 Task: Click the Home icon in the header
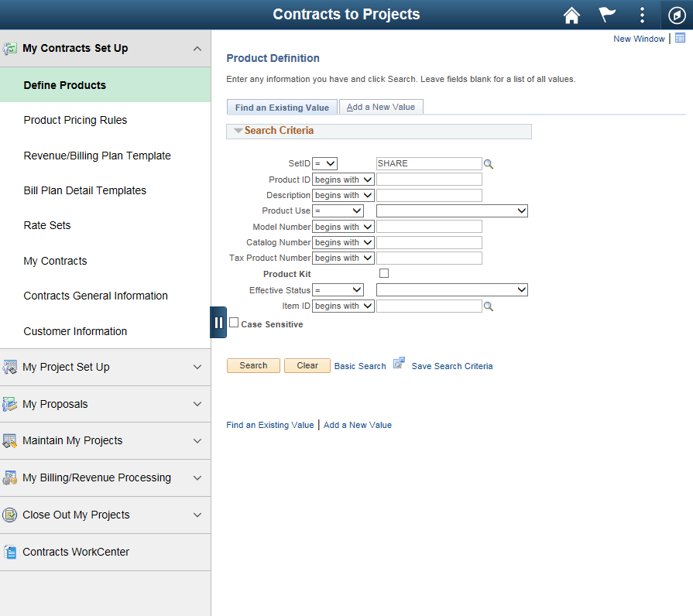click(571, 15)
